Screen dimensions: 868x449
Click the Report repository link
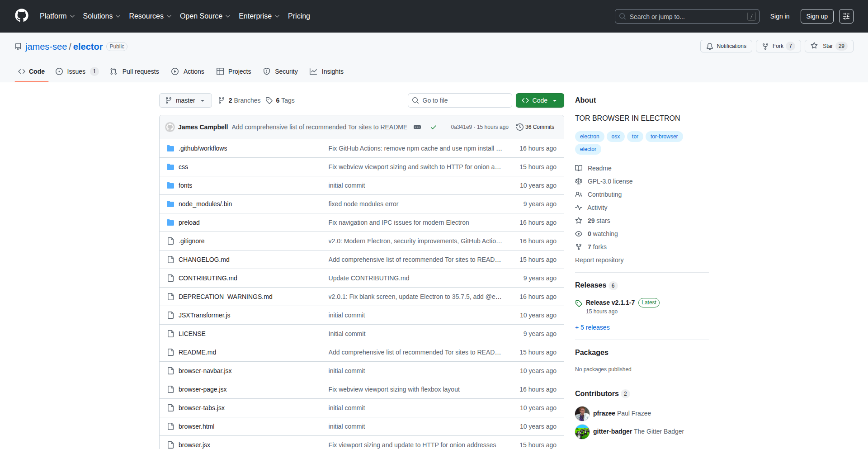599,260
